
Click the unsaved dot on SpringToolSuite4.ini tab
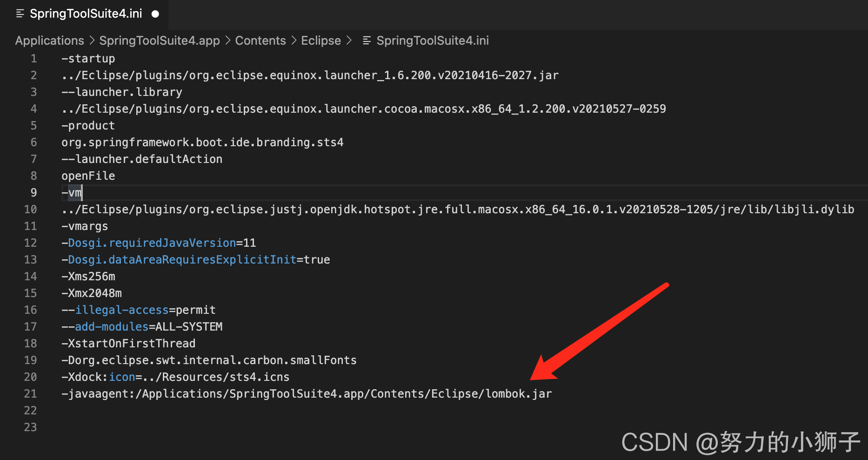pos(155,14)
